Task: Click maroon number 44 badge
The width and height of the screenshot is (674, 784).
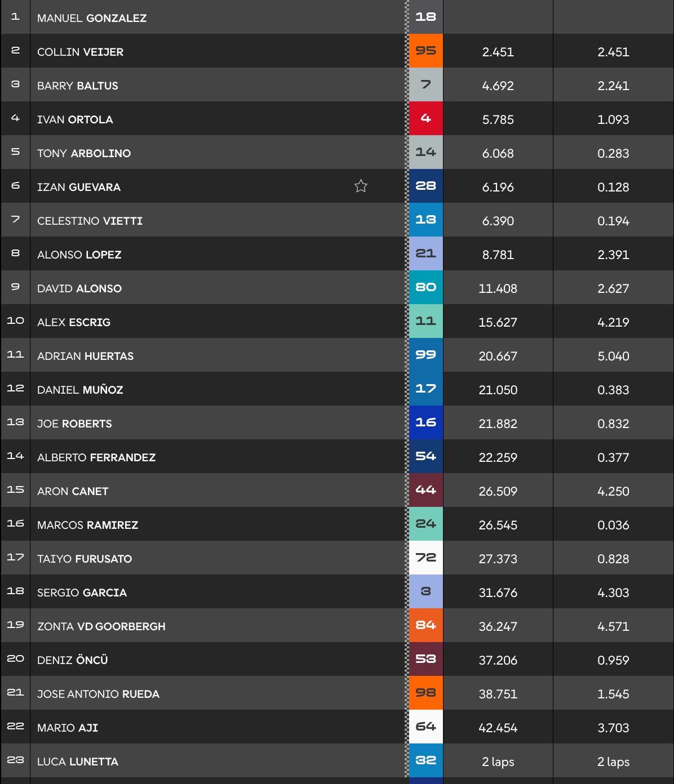Action: (x=425, y=490)
